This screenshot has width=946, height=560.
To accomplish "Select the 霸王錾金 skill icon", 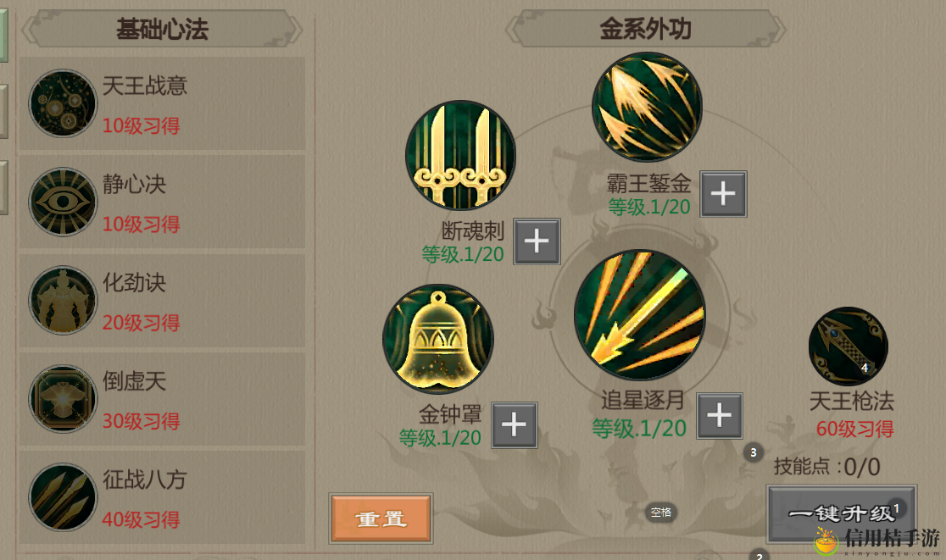I will coord(647,107).
